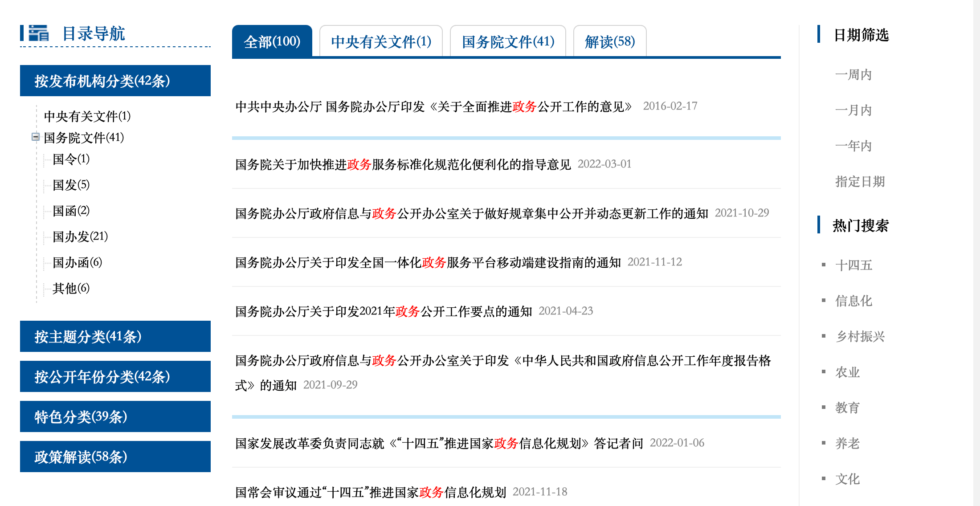The width and height of the screenshot is (980, 506).
Task: Filter results by 一年内 date
Action: pos(853,146)
